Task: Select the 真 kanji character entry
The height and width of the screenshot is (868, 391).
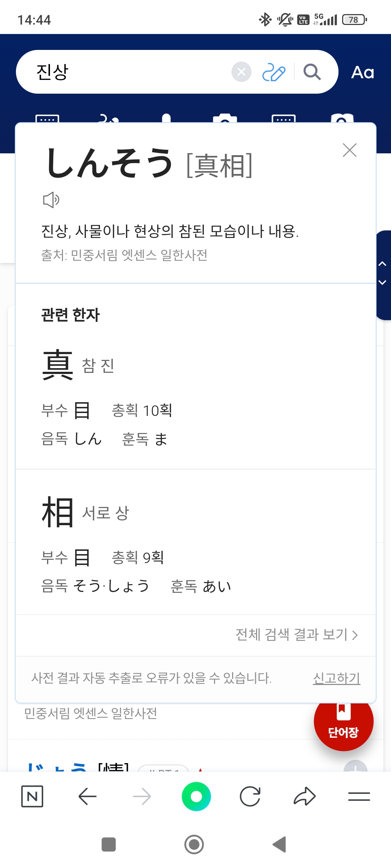Action: pos(58,365)
